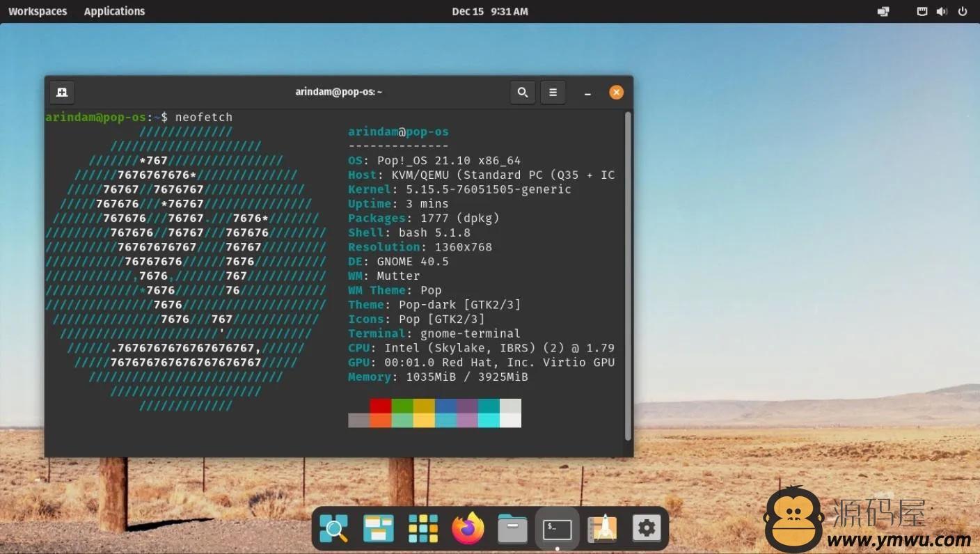Screen dimensions: 980x554
Task: Open Pop!_Shop rocket icon in dock
Action: (x=602, y=529)
